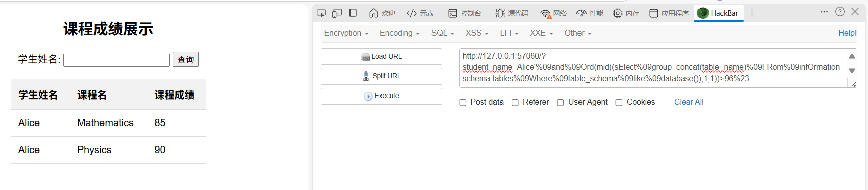
Task: Tick the Cookies checkbox
Action: [x=619, y=103]
